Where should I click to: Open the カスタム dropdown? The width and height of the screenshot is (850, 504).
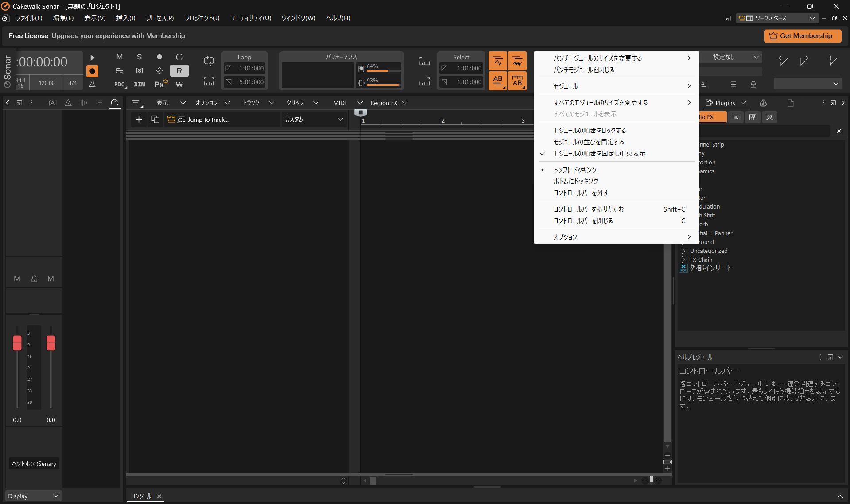[313, 119]
